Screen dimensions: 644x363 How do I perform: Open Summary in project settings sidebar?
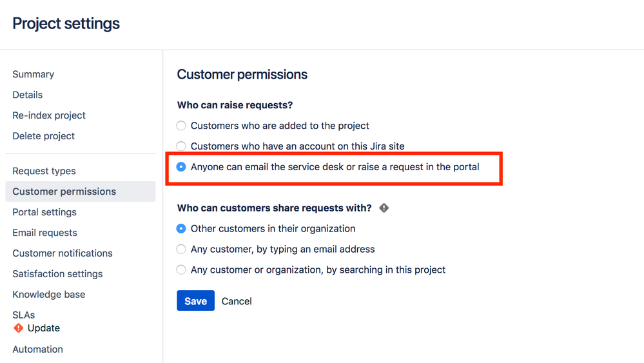(x=34, y=74)
